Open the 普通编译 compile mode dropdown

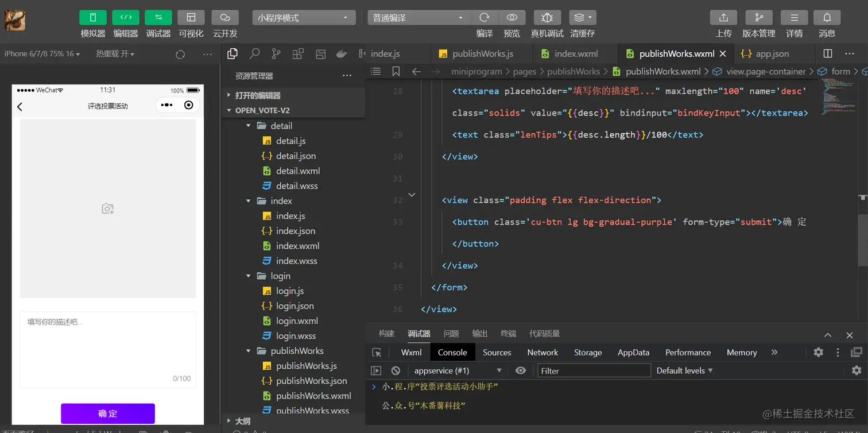419,18
